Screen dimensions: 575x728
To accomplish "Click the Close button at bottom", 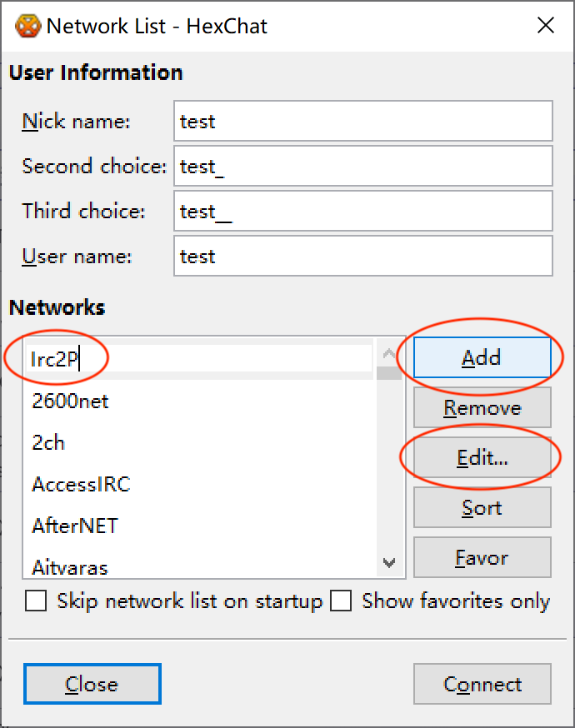I will (92, 684).
